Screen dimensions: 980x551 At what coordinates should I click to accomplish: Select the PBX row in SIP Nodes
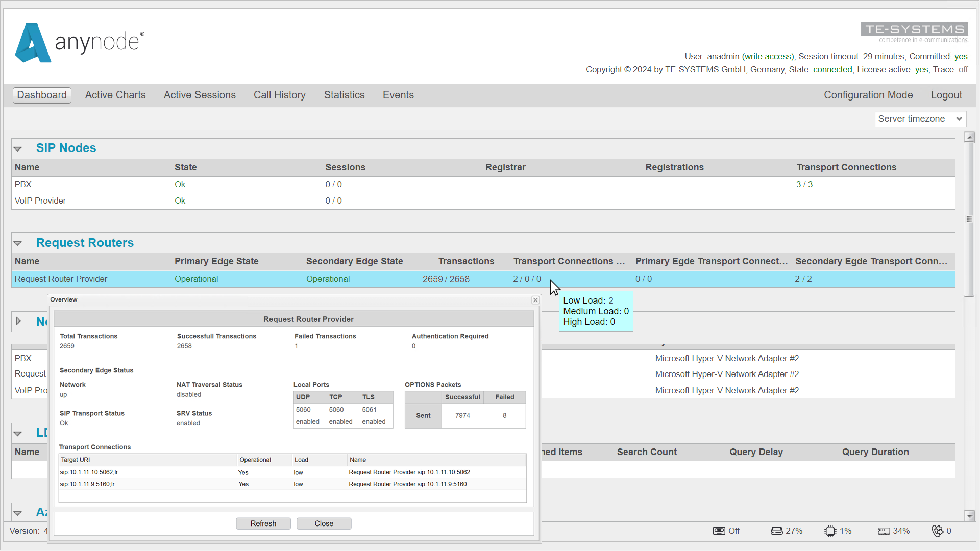[x=483, y=185]
